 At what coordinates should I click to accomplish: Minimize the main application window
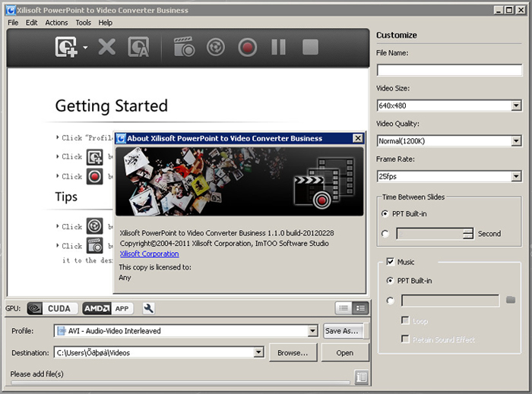coord(498,10)
